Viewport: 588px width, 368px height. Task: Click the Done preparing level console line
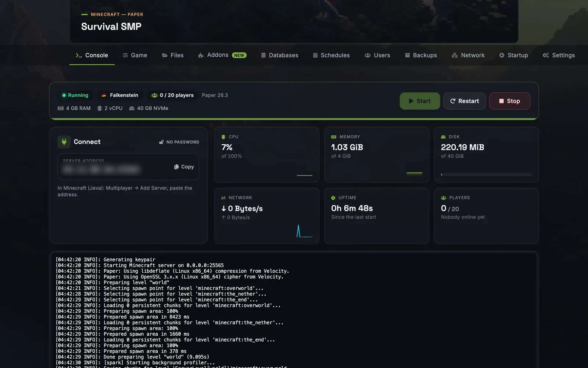tap(132, 357)
